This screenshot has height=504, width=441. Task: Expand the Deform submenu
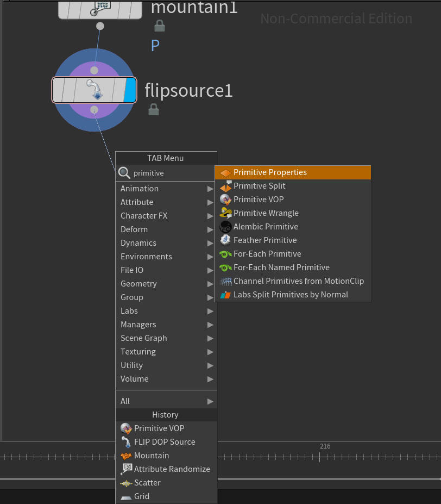coord(166,229)
